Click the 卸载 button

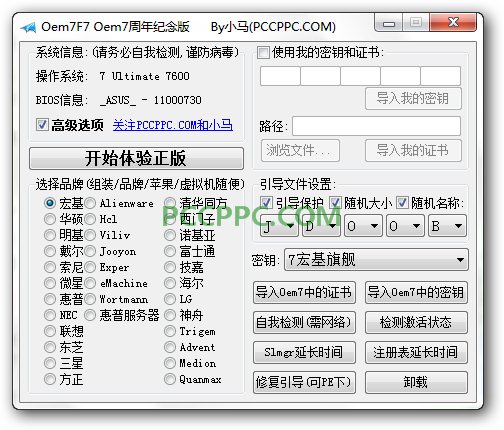coord(416,382)
